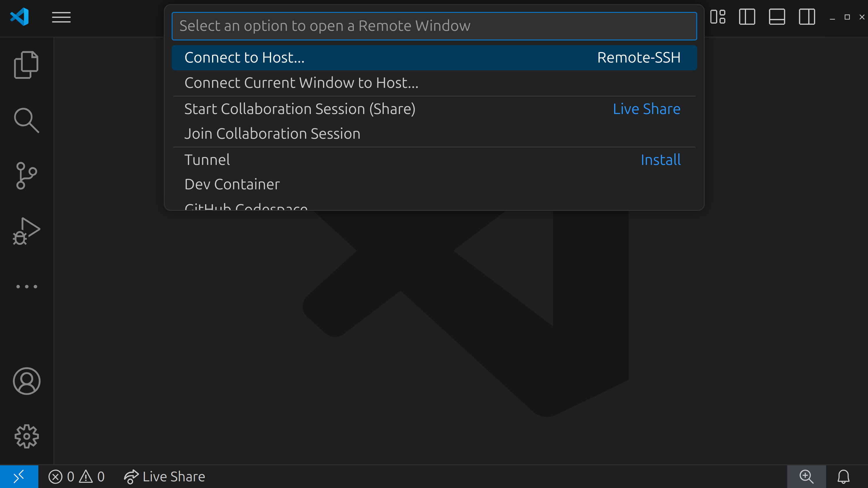Choose "Join Collaboration Session" option

click(x=272, y=134)
